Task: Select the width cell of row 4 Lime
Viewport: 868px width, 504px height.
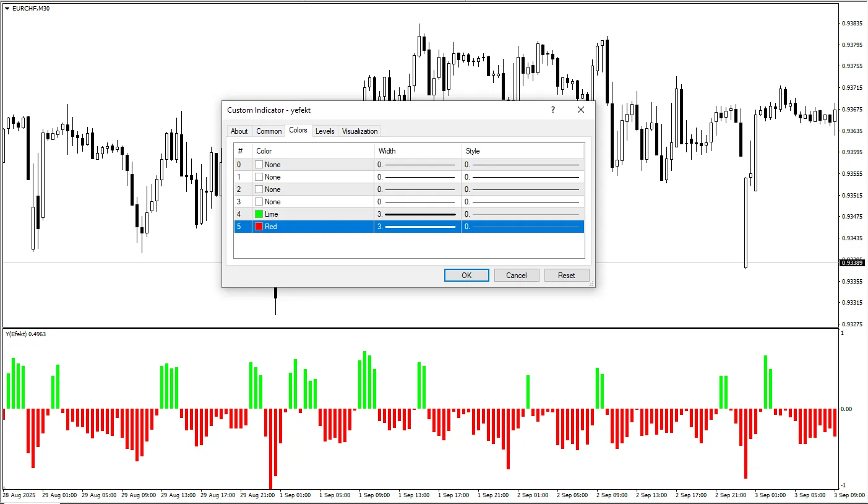Action: 418,214
